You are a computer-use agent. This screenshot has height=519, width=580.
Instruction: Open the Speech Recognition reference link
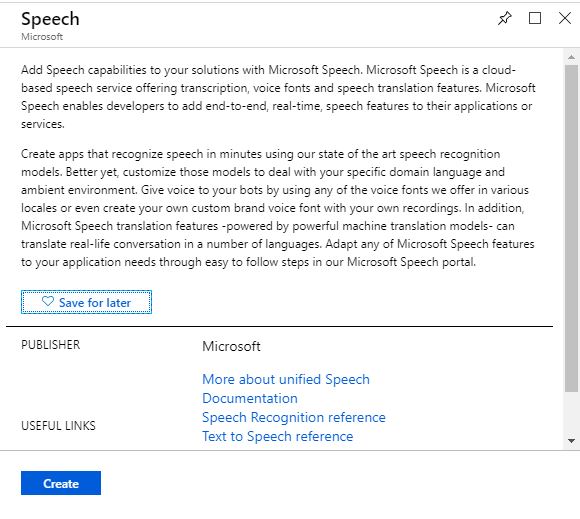click(294, 417)
